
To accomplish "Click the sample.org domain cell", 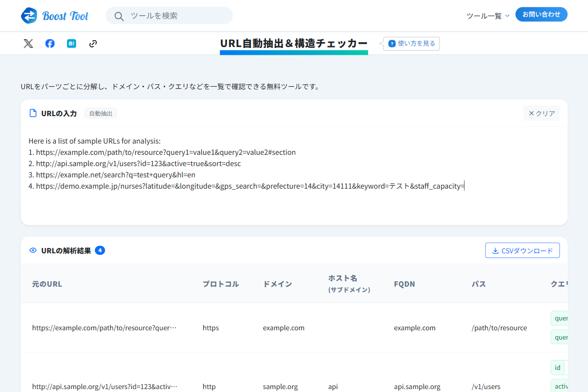I will click(280, 387).
